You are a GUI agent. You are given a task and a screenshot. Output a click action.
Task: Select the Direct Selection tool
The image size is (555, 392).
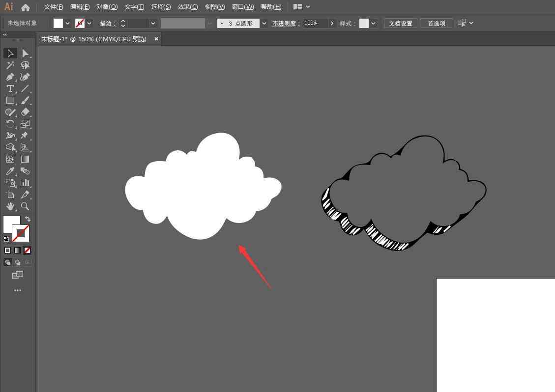point(25,54)
